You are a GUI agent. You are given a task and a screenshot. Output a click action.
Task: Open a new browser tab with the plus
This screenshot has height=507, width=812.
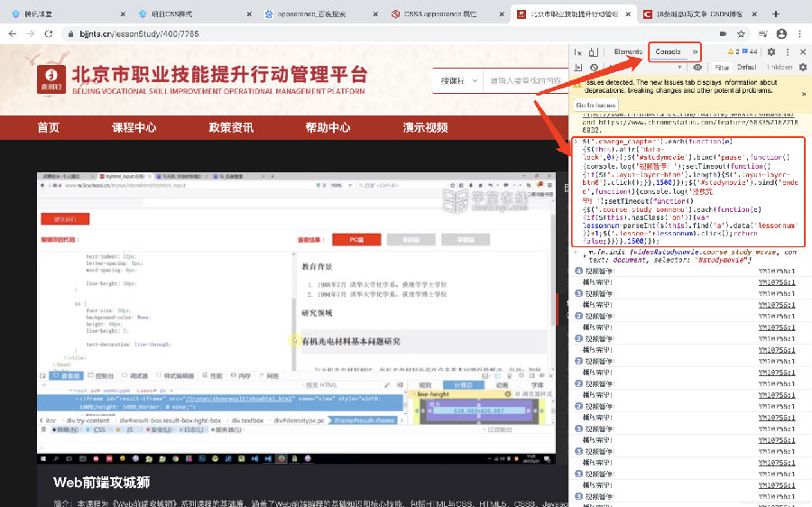(x=775, y=14)
